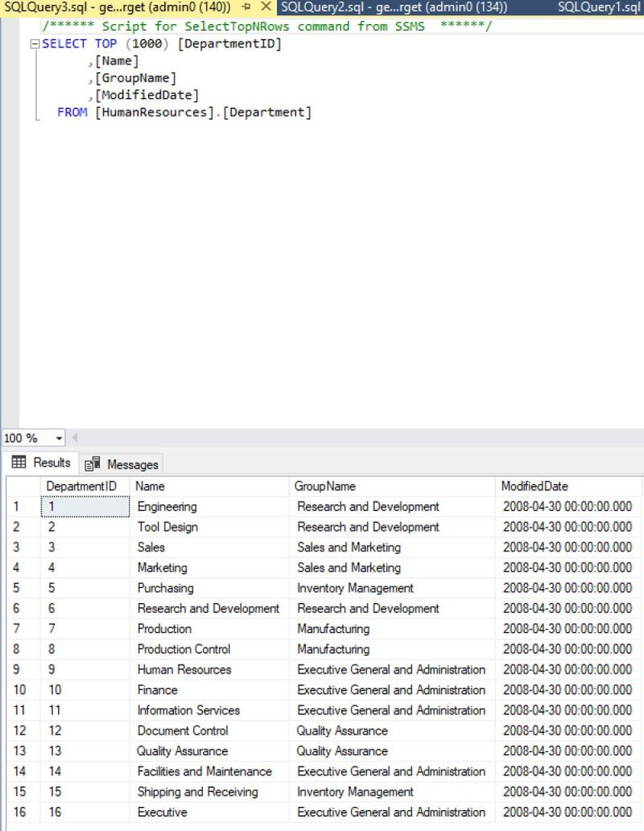This screenshot has width=644, height=831.
Task: Select the Information Services cell
Action: [210, 710]
